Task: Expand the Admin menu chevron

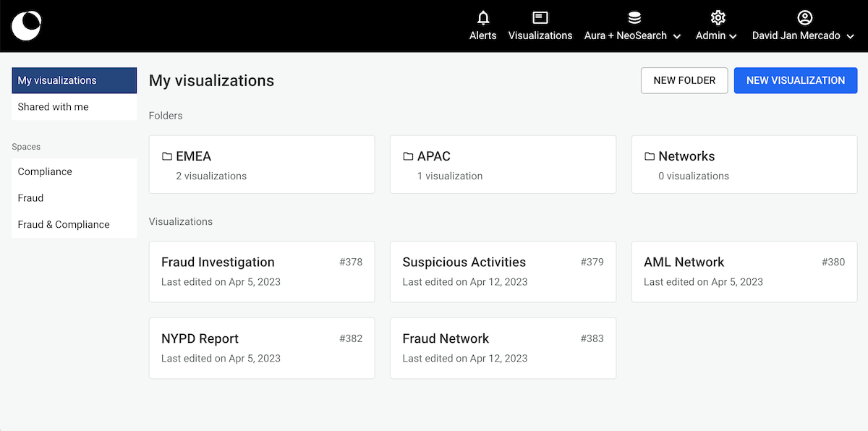Action: 733,36
